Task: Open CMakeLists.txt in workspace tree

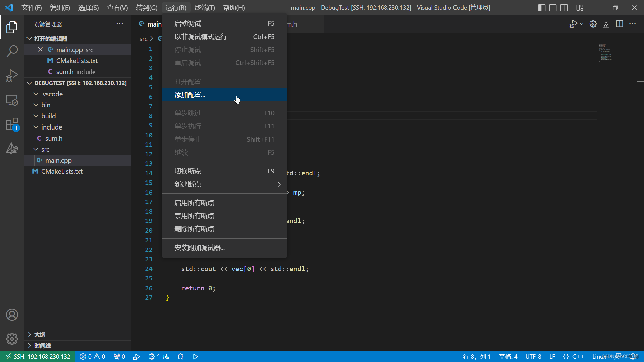Action: point(78,171)
